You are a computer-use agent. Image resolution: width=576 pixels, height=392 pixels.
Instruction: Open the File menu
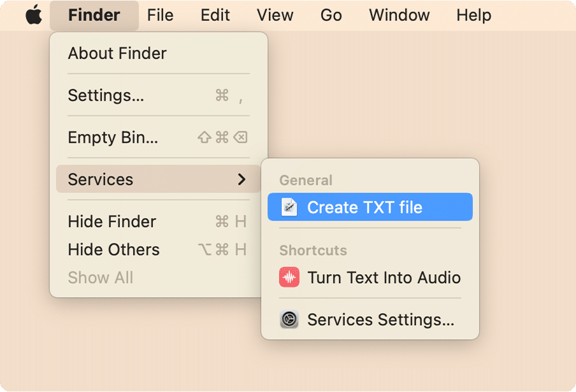click(x=160, y=15)
